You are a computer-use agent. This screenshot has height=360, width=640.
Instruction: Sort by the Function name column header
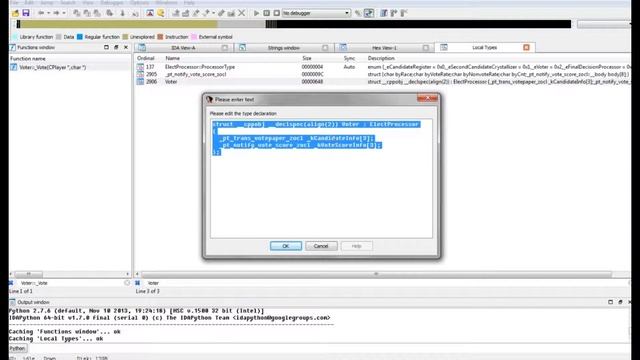[28, 58]
